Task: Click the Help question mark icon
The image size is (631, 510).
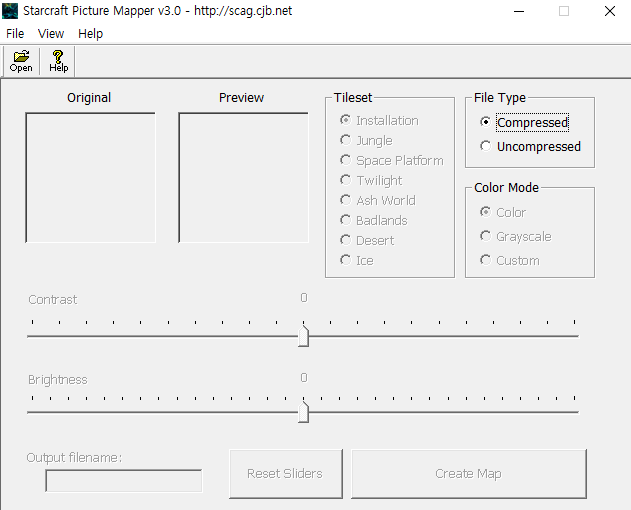Action: (x=59, y=61)
